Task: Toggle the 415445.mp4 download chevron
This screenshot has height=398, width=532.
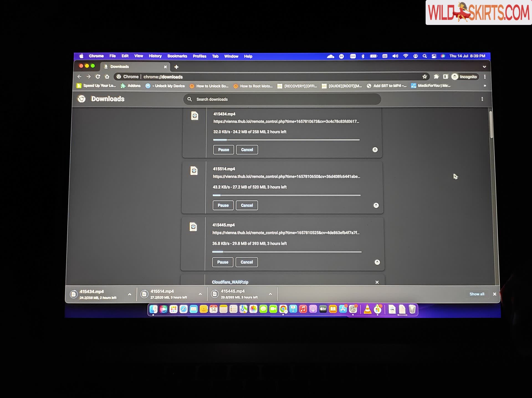Action: coord(270,294)
